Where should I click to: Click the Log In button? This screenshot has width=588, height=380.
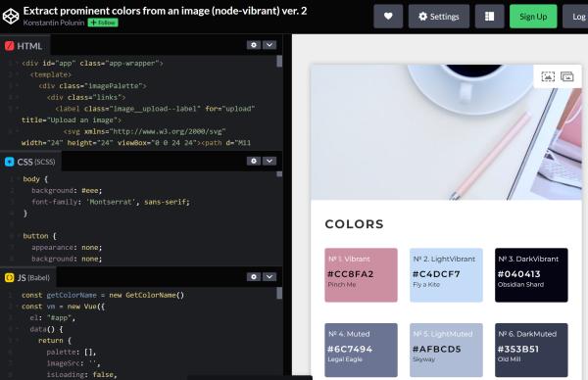coord(575,16)
